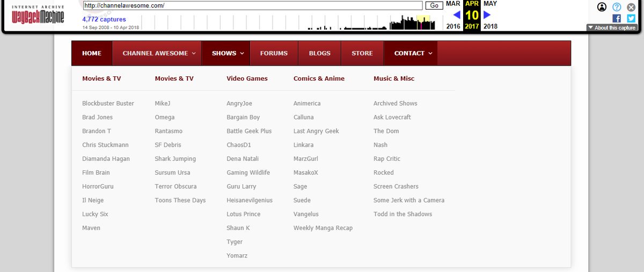644x272 pixels.
Task: Click the Video Games column heading
Action: click(x=247, y=78)
